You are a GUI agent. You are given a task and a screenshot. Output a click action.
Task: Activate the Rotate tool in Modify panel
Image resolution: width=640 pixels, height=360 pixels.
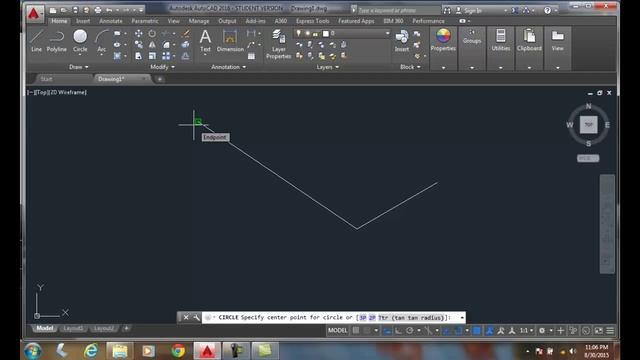[152, 33]
